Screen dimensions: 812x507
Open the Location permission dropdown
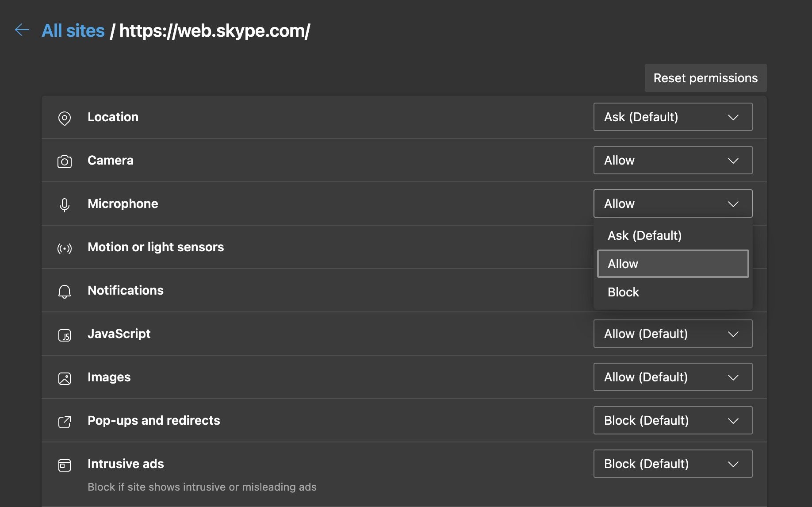tap(672, 117)
